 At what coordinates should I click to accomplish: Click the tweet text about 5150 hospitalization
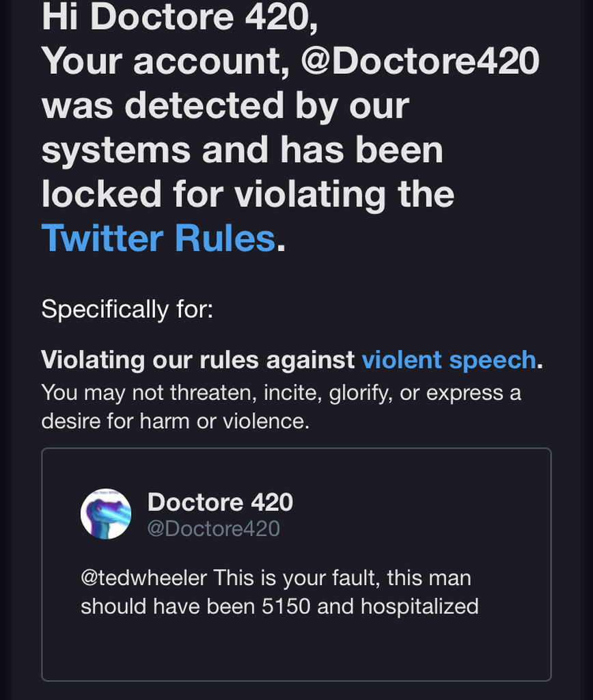[x=279, y=592]
